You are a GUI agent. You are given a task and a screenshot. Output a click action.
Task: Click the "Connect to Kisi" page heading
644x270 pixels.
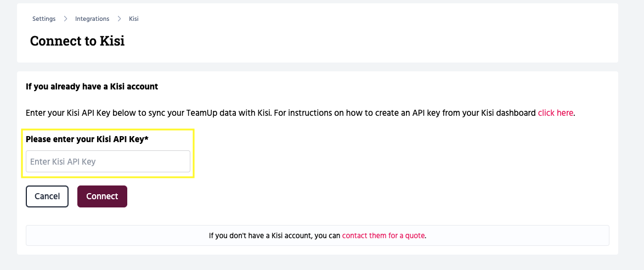[x=77, y=41]
